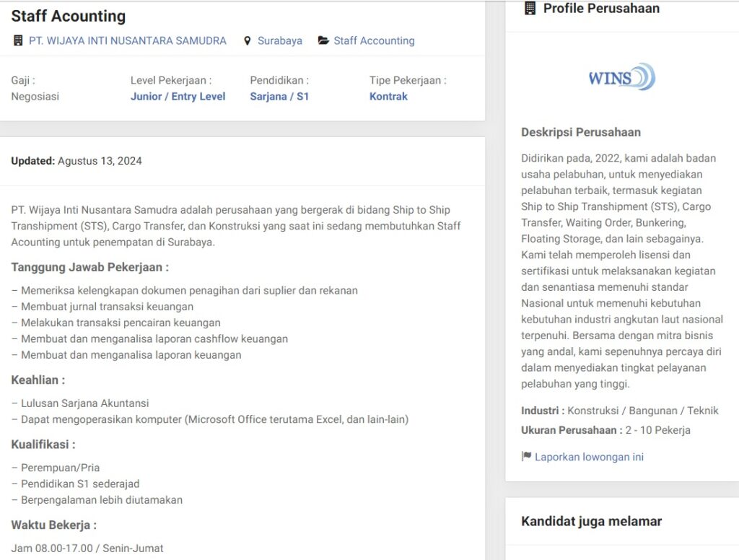
Task: Click the Kandidat juga melamar heading
Action: pyautogui.click(x=591, y=521)
